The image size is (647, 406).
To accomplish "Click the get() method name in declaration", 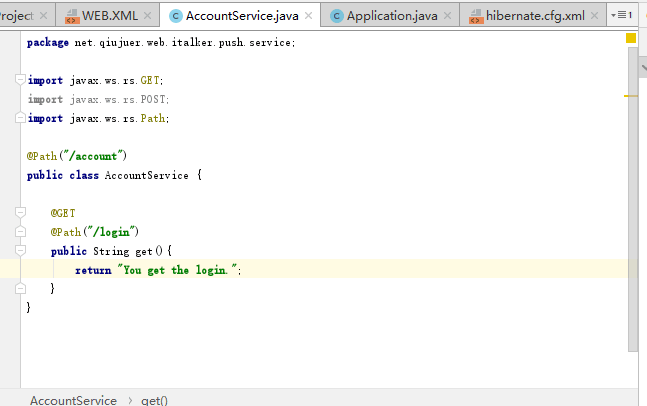I will (144, 251).
